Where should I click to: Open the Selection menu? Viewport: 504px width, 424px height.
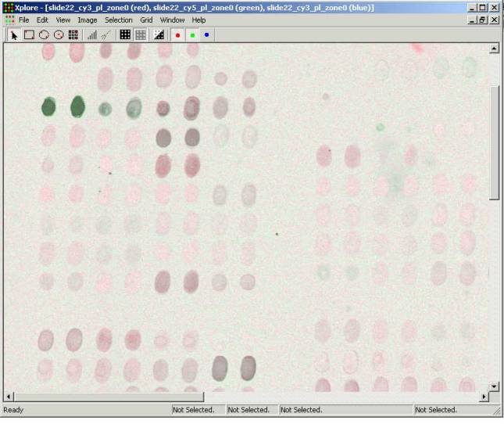pyautogui.click(x=118, y=20)
